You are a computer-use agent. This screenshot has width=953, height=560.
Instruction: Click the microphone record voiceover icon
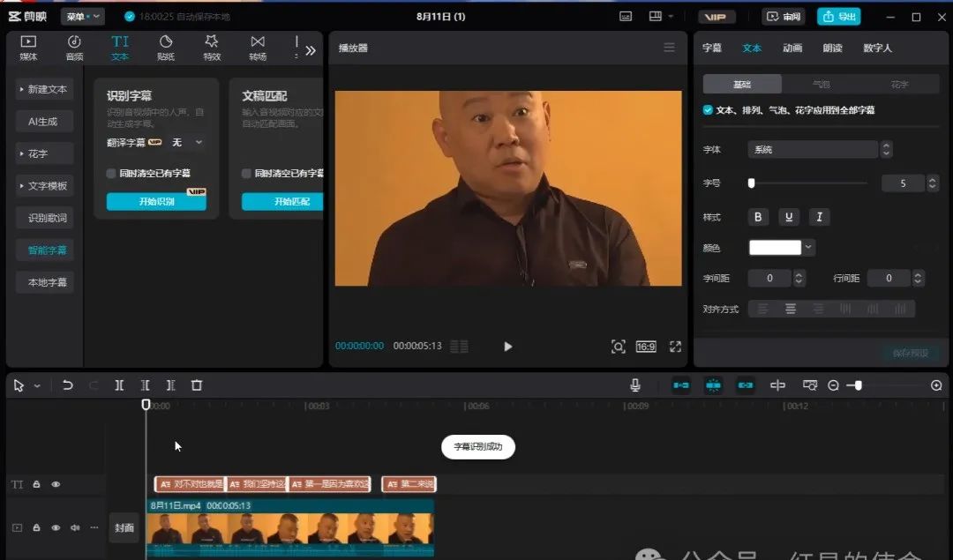click(635, 385)
